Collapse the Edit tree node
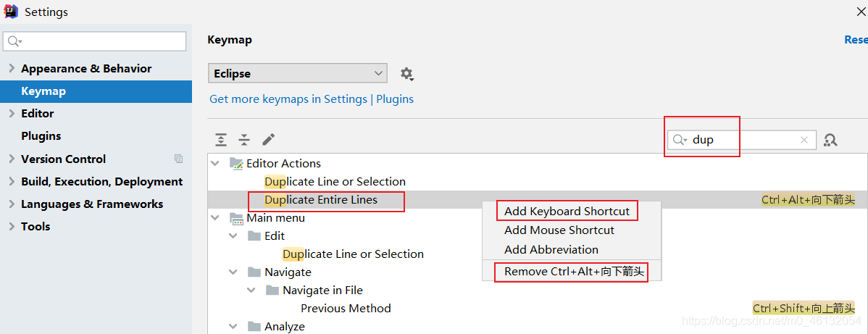 click(x=233, y=236)
